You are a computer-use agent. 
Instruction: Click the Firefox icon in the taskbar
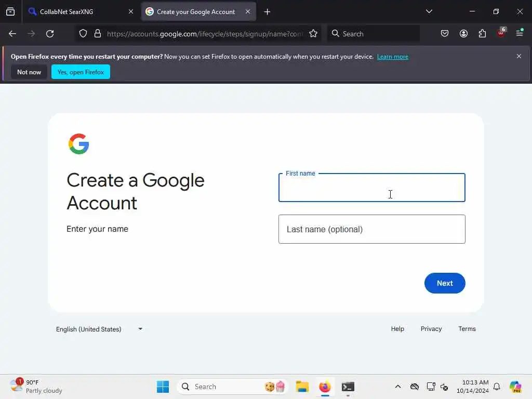pyautogui.click(x=325, y=387)
